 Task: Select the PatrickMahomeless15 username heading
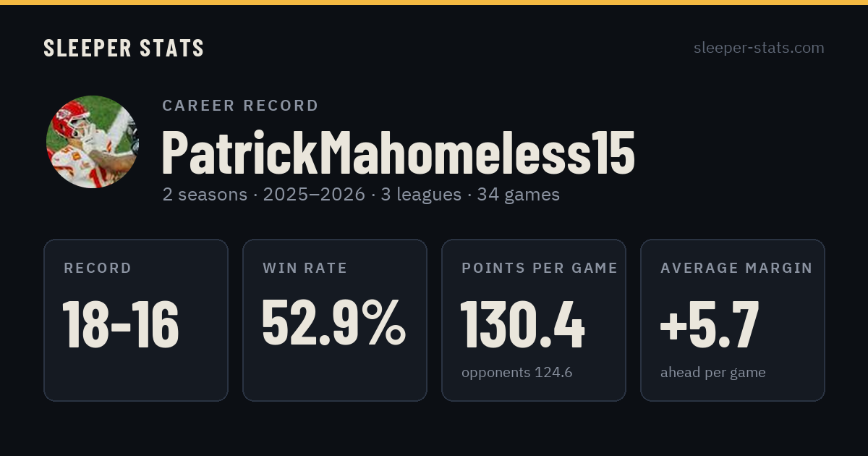pyautogui.click(x=398, y=153)
